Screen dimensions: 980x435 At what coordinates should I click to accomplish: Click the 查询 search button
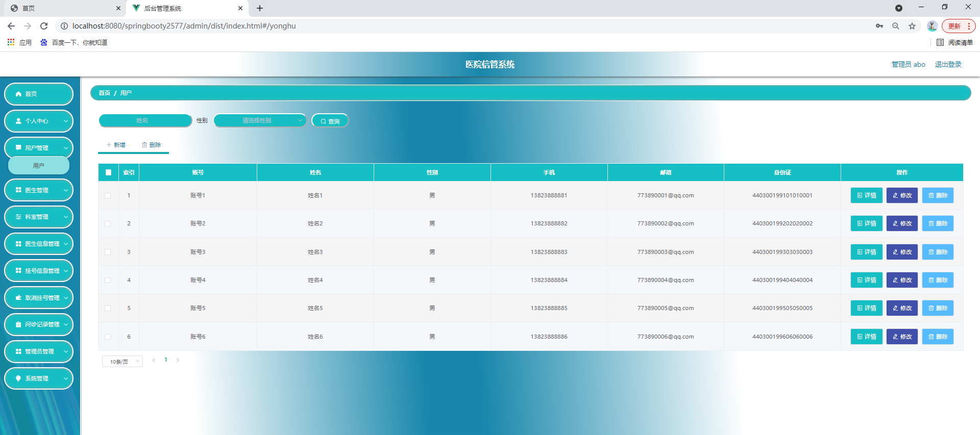coord(330,121)
